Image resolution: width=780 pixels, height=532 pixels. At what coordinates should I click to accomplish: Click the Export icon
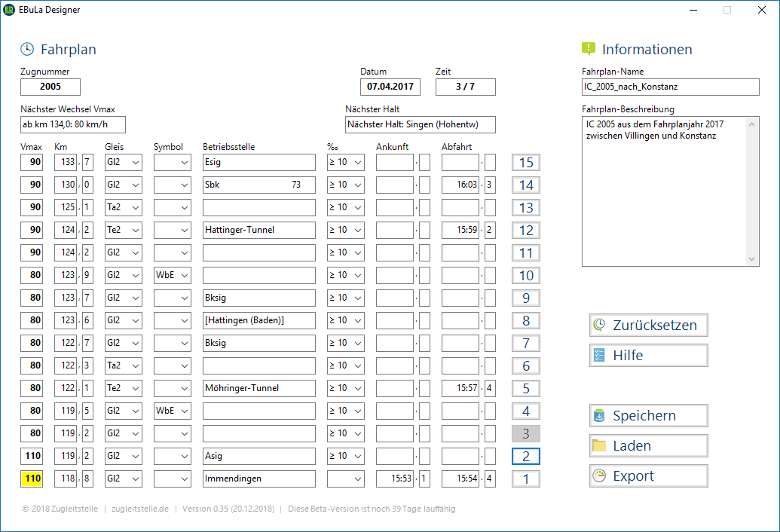(599, 476)
